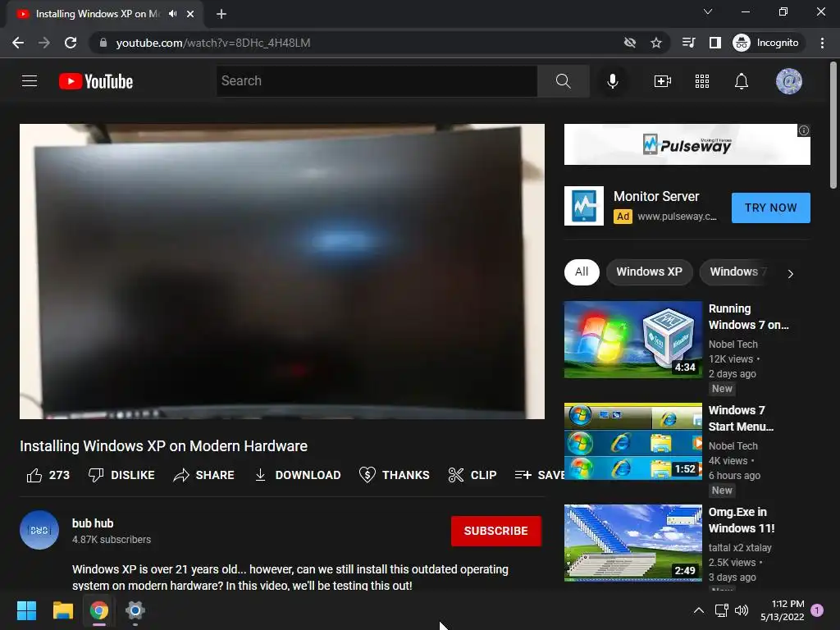Viewport: 840px width, 630px height.
Task: Open bub hub channel avatar
Action: [x=39, y=530]
